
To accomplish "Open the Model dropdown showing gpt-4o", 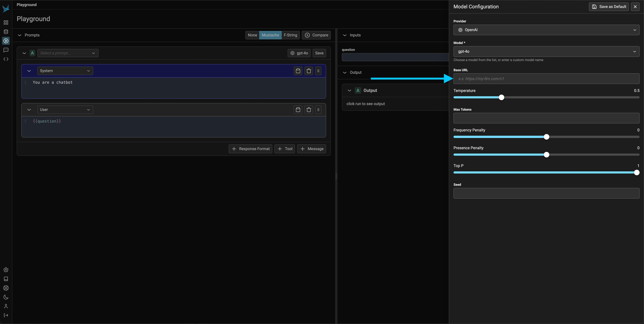I will [x=546, y=51].
